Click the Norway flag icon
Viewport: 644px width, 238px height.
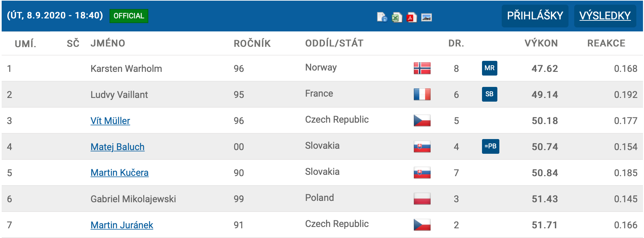(422, 68)
